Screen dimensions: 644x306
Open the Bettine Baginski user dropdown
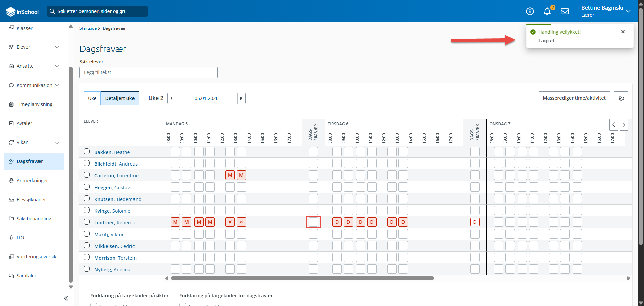click(606, 11)
